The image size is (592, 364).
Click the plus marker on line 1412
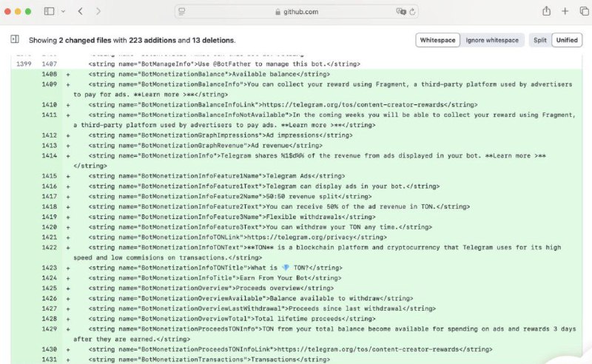tap(68, 135)
